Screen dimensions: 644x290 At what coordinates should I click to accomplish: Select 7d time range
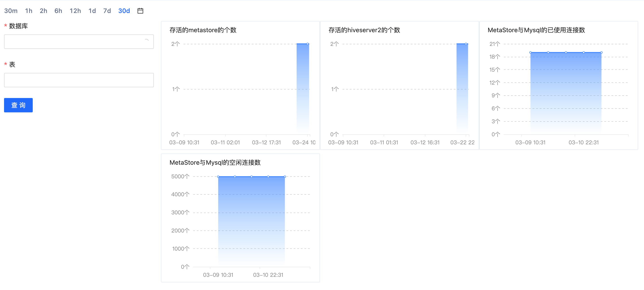click(x=107, y=11)
